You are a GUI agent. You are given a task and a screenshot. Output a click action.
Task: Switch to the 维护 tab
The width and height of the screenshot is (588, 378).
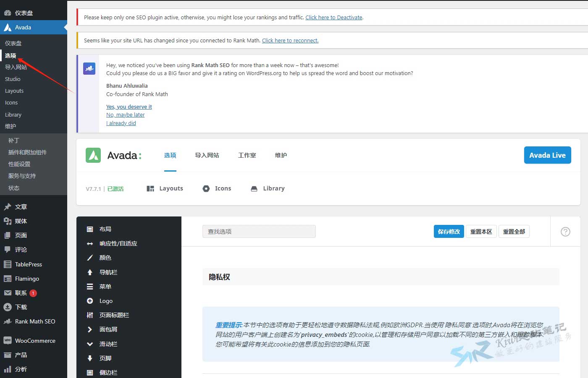click(x=281, y=155)
